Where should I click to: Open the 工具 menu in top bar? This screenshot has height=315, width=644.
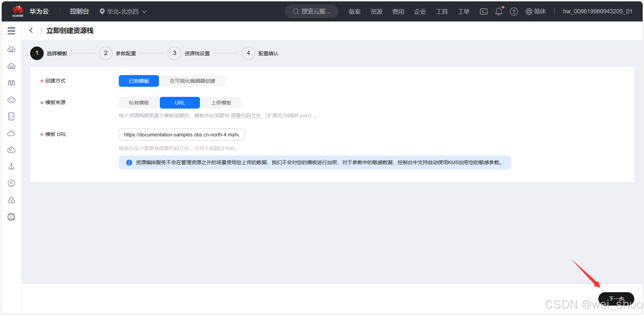point(442,11)
